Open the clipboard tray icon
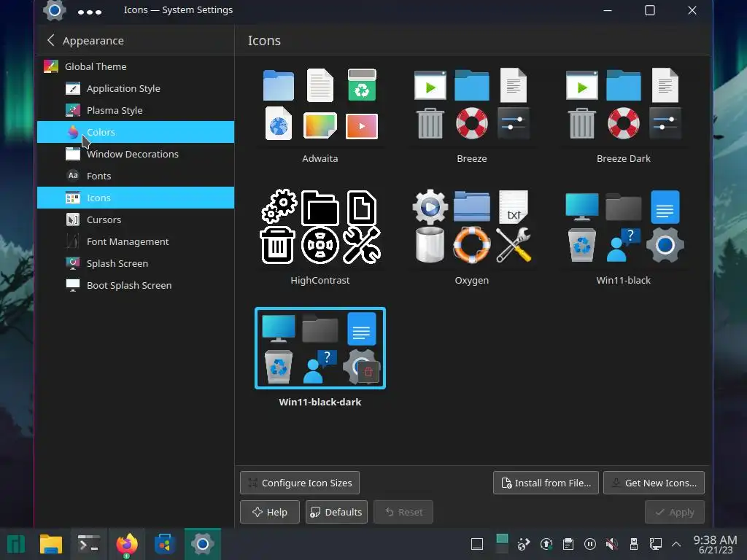This screenshot has width=747, height=560. [x=568, y=544]
